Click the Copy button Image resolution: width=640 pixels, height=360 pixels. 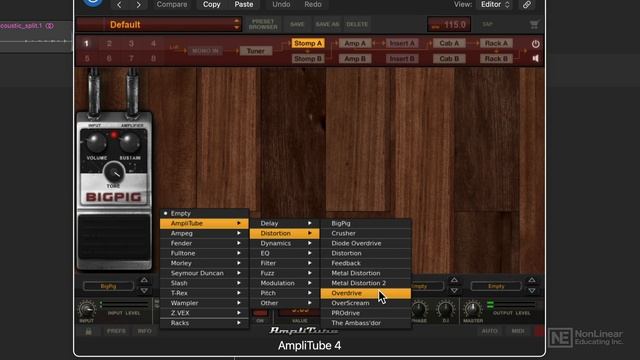click(x=211, y=4)
